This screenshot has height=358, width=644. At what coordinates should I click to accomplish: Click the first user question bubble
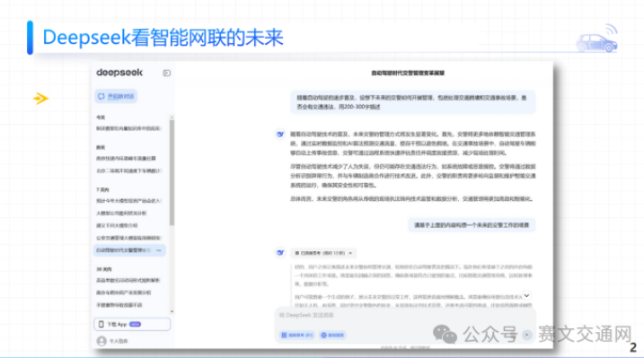413,102
